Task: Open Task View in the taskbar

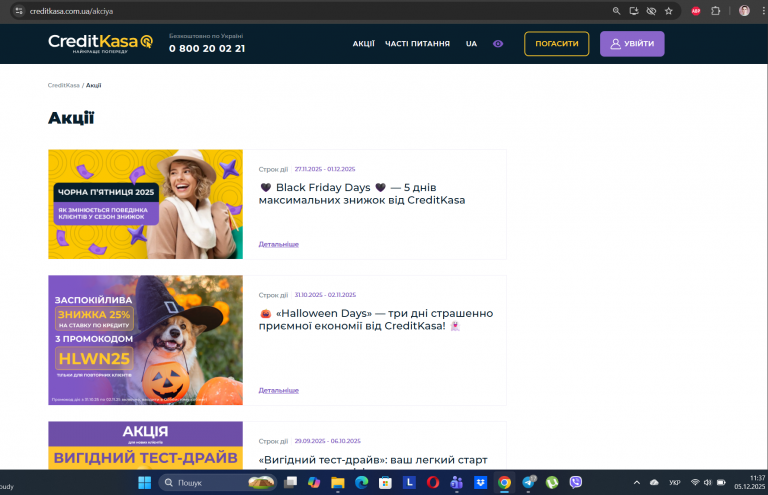Action: [290, 483]
